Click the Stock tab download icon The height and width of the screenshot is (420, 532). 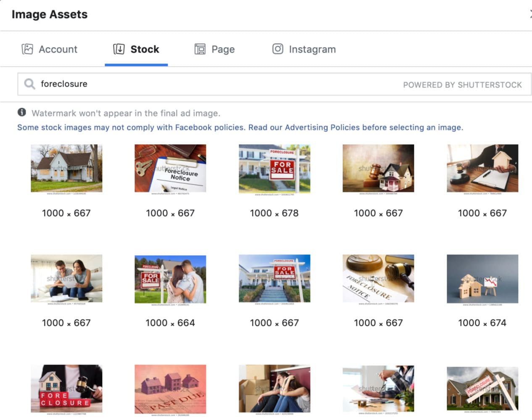(119, 49)
